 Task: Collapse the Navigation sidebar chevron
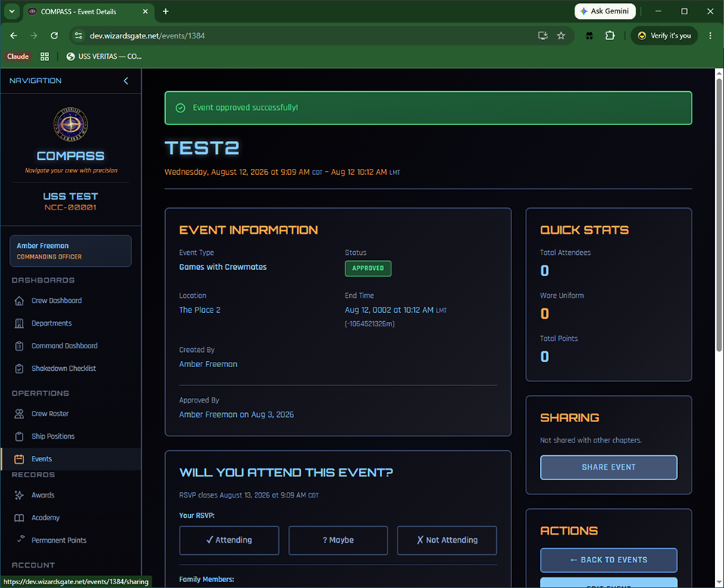[126, 81]
